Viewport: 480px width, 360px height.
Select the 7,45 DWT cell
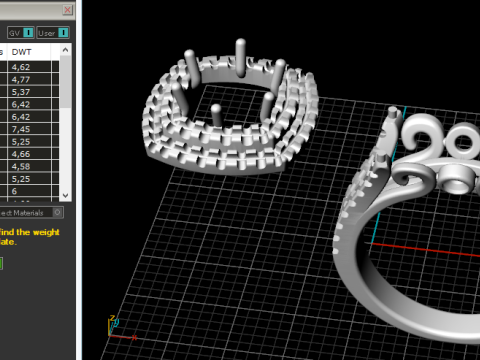[x=29, y=129]
